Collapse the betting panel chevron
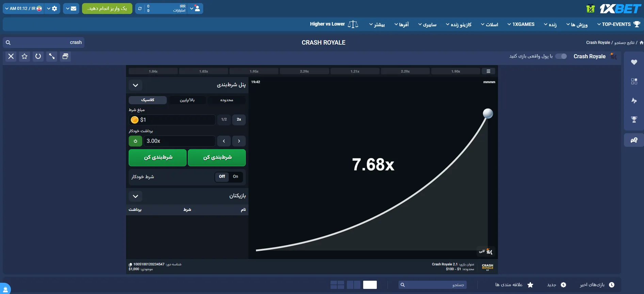The height and width of the screenshot is (294, 644). [135, 85]
